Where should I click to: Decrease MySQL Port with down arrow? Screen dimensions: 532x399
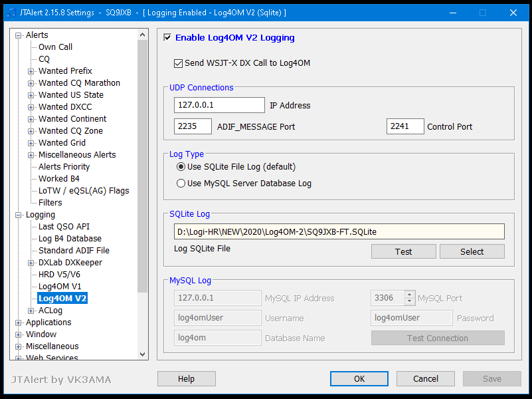pos(410,301)
